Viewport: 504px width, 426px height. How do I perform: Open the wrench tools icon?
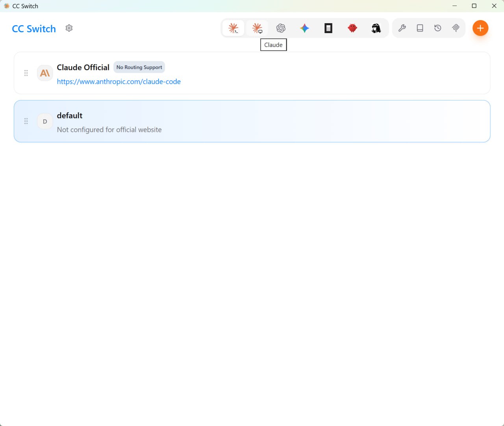(402, 28)
